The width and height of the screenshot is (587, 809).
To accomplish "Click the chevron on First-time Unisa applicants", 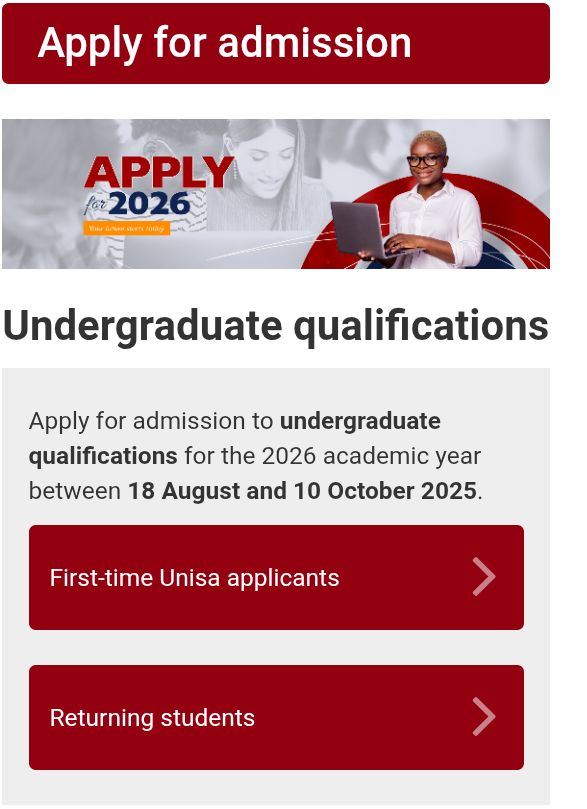I will point(484,577).
